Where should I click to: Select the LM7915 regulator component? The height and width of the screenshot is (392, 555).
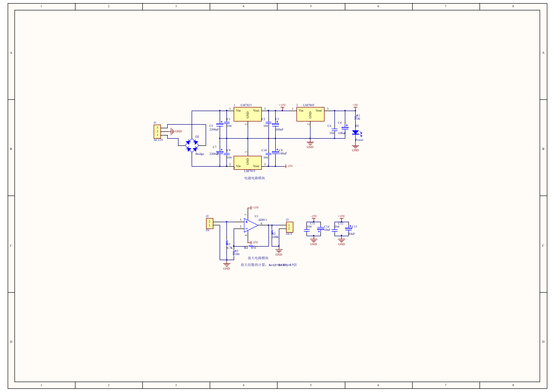247,163
